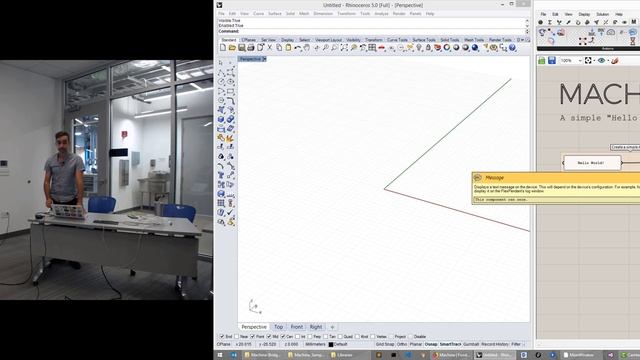Toggle the Tan osnap checkbox

tap(326, 337)
